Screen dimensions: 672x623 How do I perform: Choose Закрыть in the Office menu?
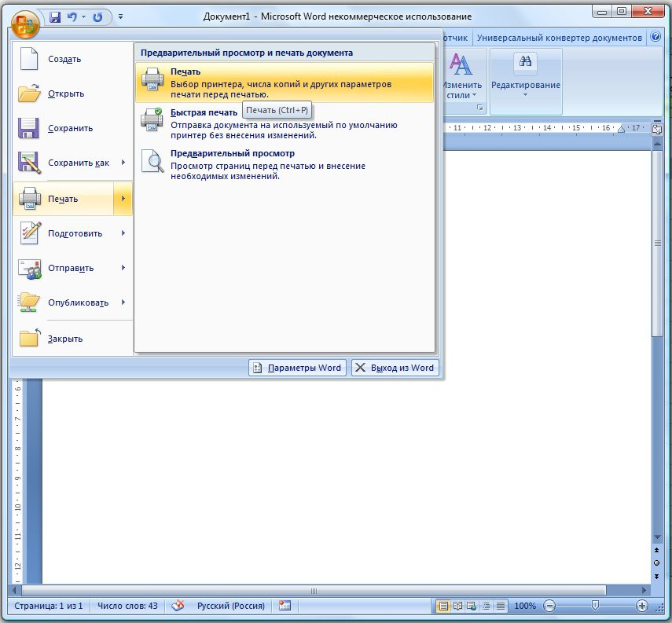72,339
